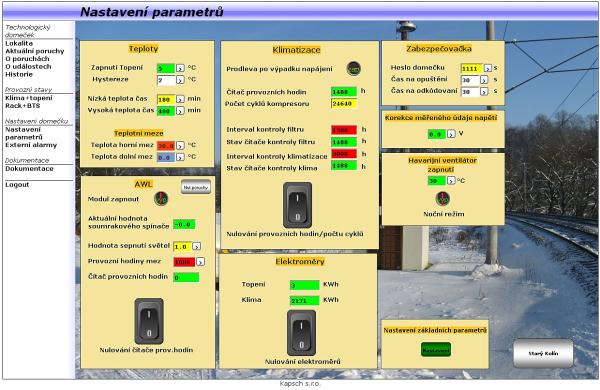Flip the AWL counter reset rocker switch

click(149, 321)
